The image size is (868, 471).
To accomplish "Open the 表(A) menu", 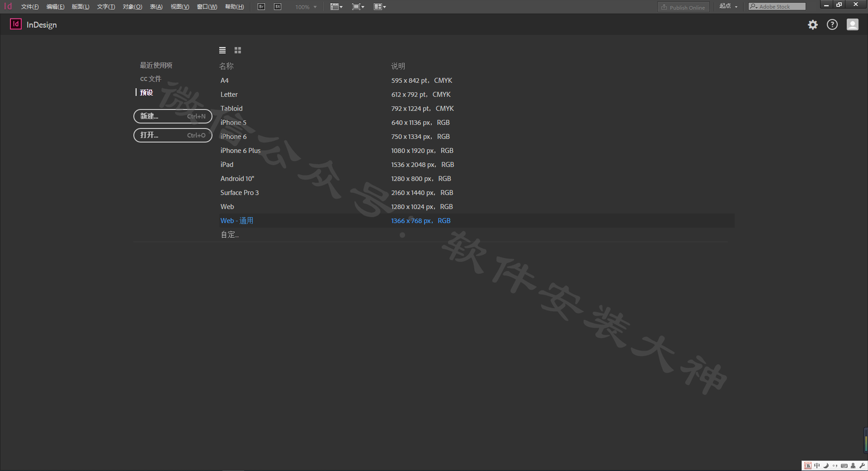I will [156, 7].
